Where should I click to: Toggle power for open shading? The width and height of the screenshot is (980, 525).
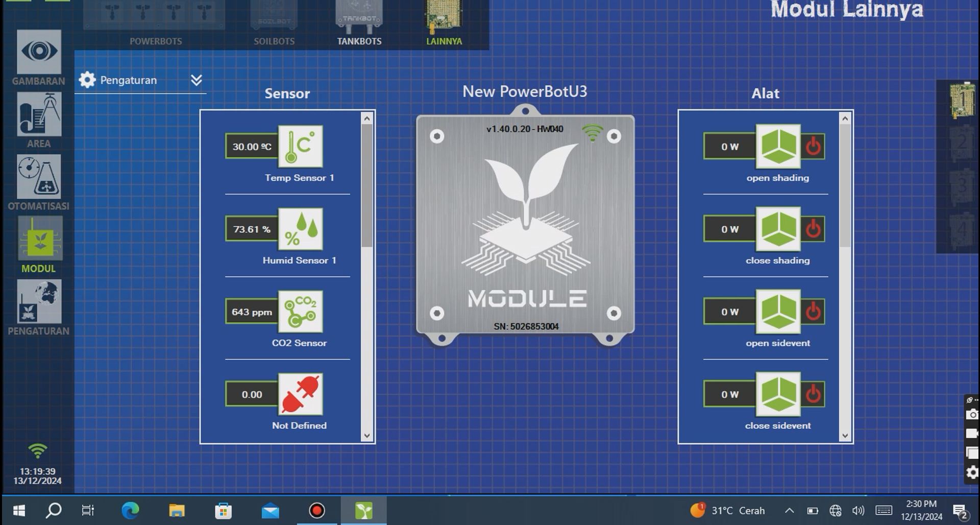click(x=813, y=147)
